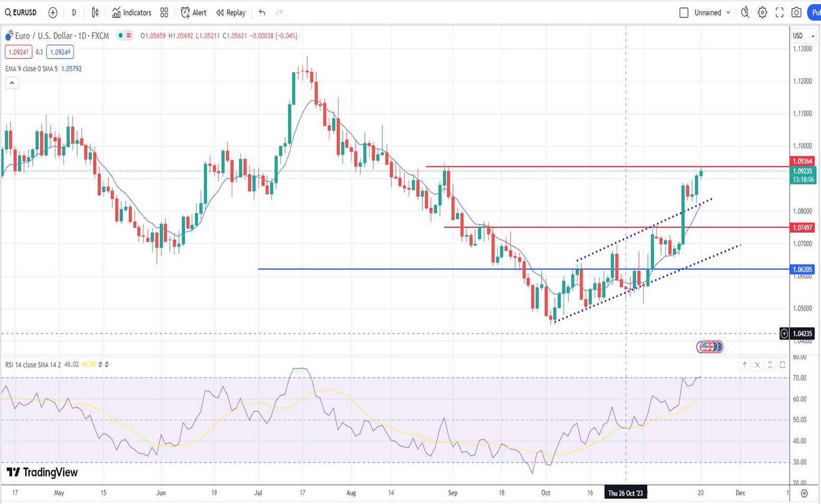Undo the last chart action

[x=262, y=13]
